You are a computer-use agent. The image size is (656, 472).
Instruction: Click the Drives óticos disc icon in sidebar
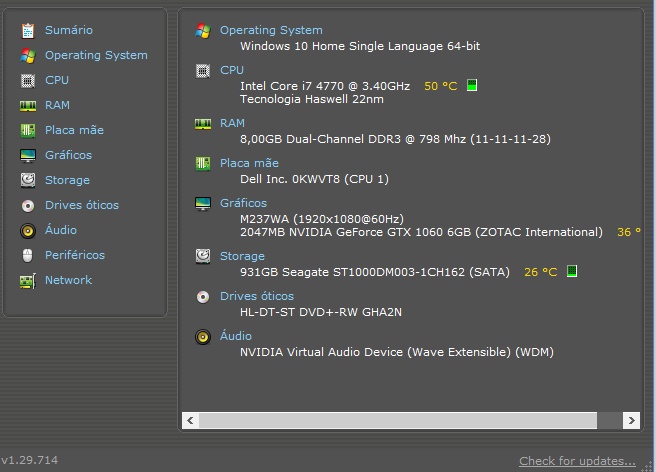point(28,205)
